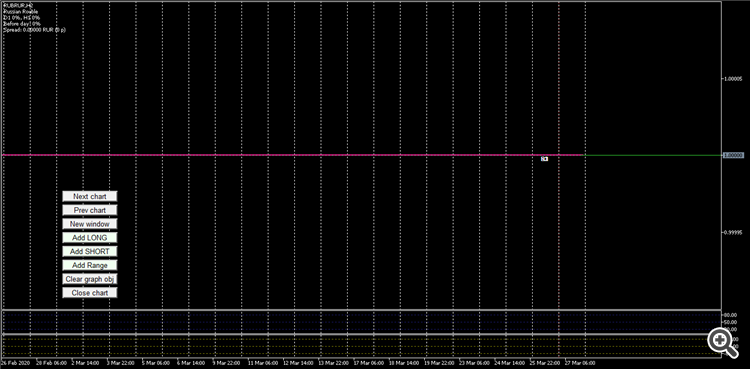The width and height of the screenshot is (750, 369).
Task: Click the 2 Mar 14:00 time label
Action: (x=86, y=363)
